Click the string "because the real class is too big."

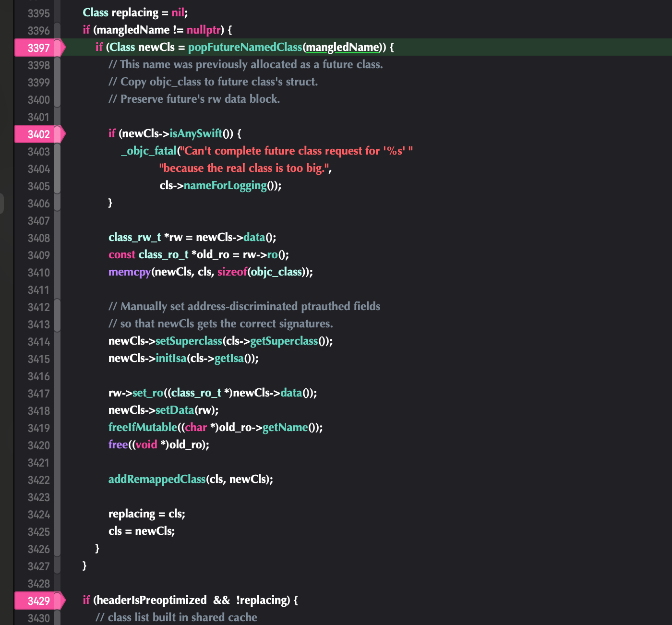pyautogui.click(x=244, y=168)
